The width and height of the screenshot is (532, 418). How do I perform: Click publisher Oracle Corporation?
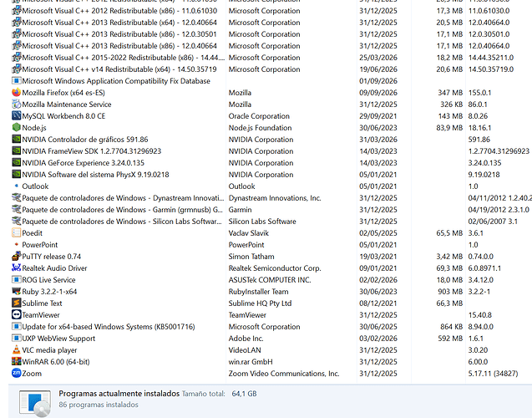(259, 116)
